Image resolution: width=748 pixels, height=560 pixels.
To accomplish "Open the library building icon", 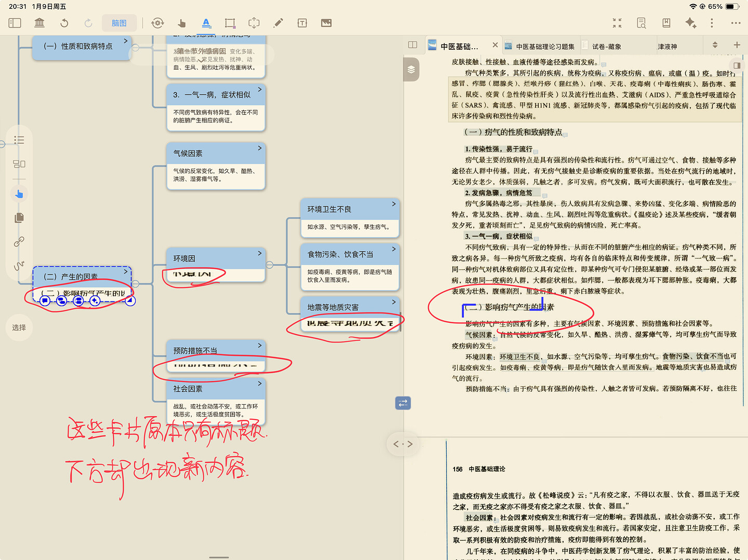I will tap(39, 23).
